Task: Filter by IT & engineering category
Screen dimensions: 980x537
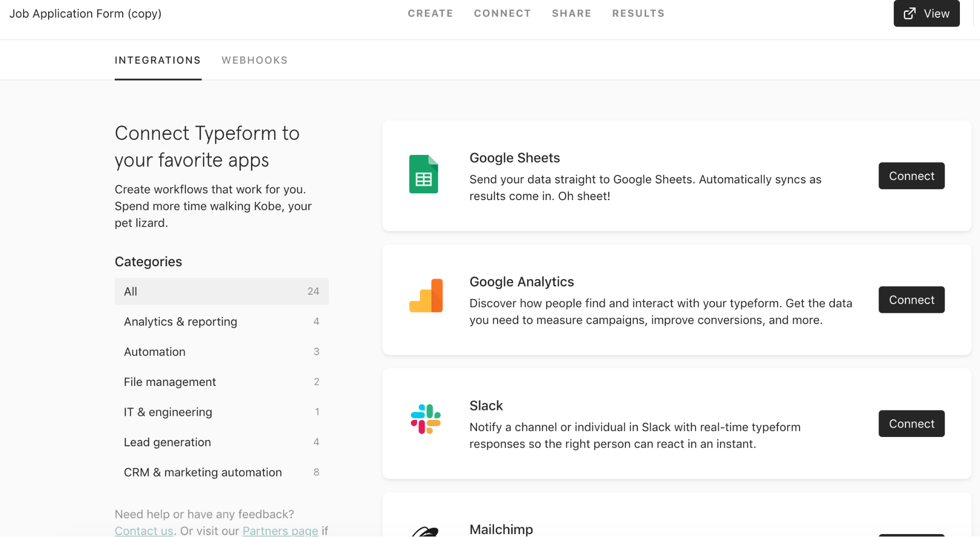Action: [x=222, y=412]
